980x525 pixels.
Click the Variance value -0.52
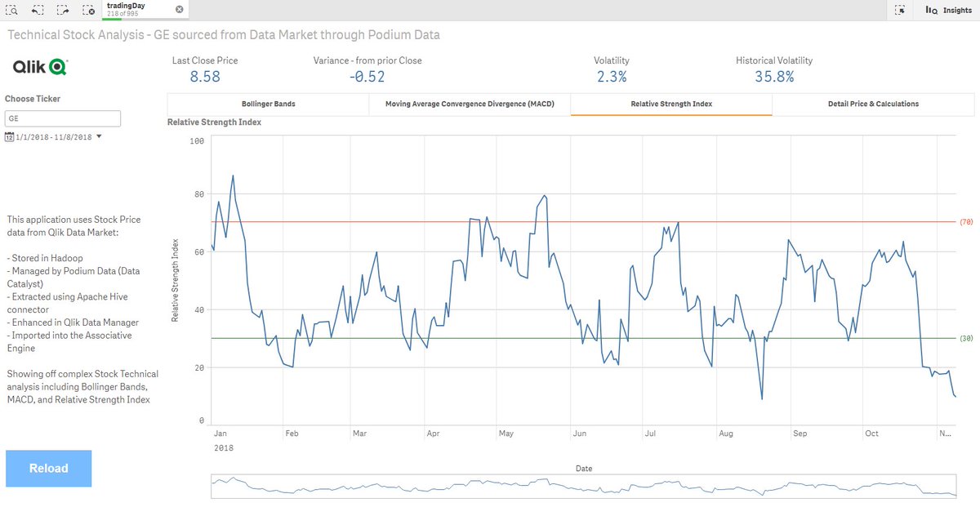point(367,78)
